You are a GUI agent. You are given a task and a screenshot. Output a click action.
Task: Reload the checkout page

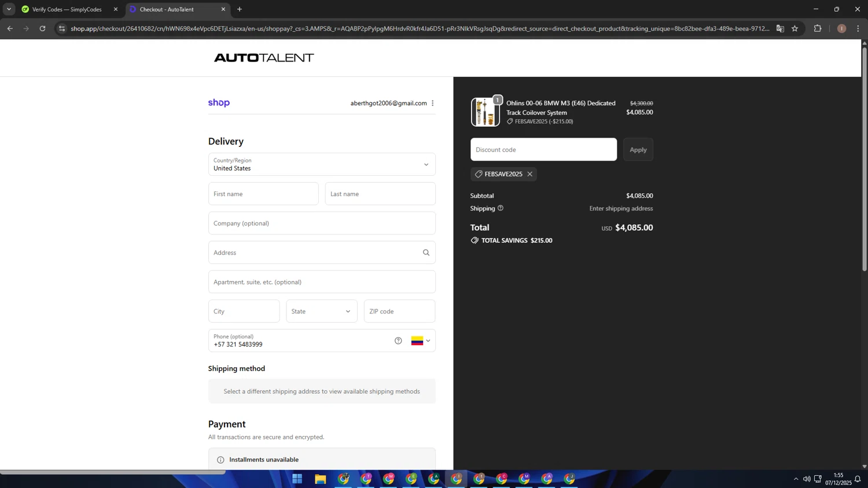[42, 28]
